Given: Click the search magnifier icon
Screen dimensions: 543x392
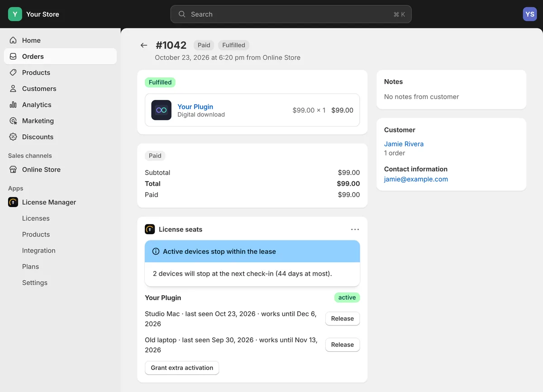Looking at the screenshot, I should point(182,14).
